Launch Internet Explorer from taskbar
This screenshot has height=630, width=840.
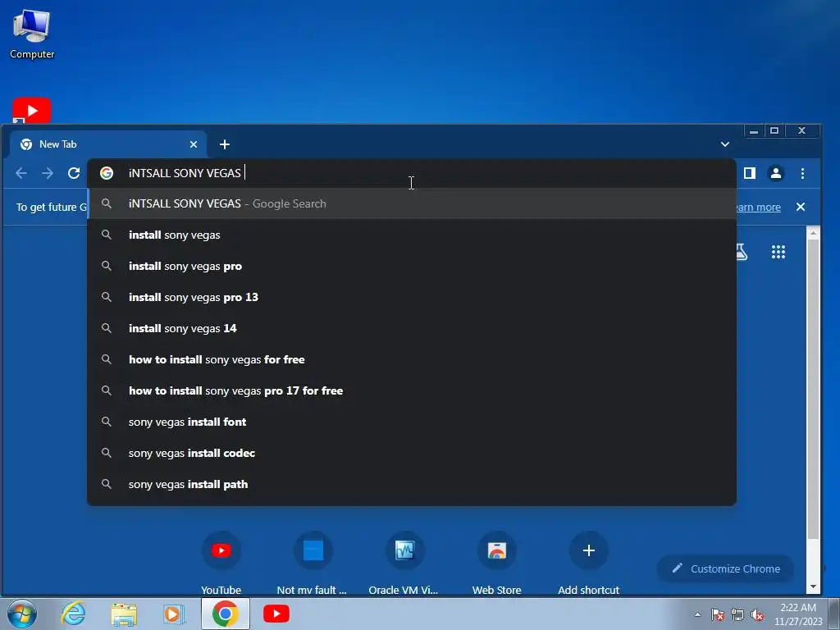tap(73, 614)
